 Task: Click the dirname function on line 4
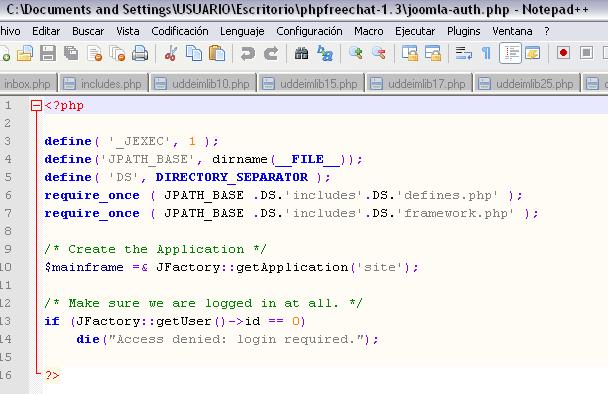[240, 159]
